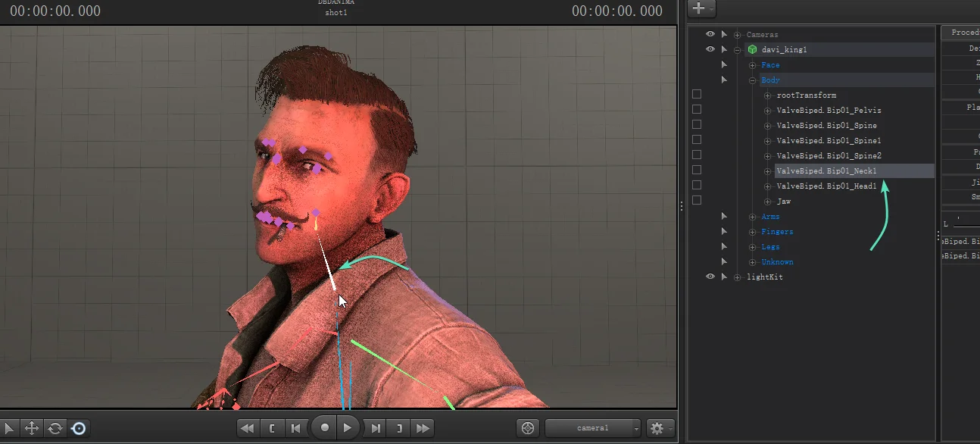The image size is (980, 444).
Task: Activate the move manipulator tool
Action: [32, 428]
